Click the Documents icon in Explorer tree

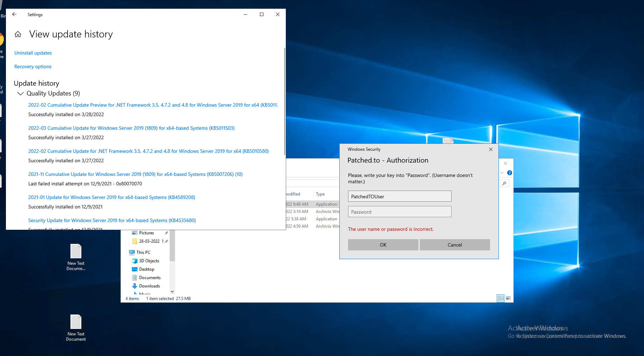point(135,278)
